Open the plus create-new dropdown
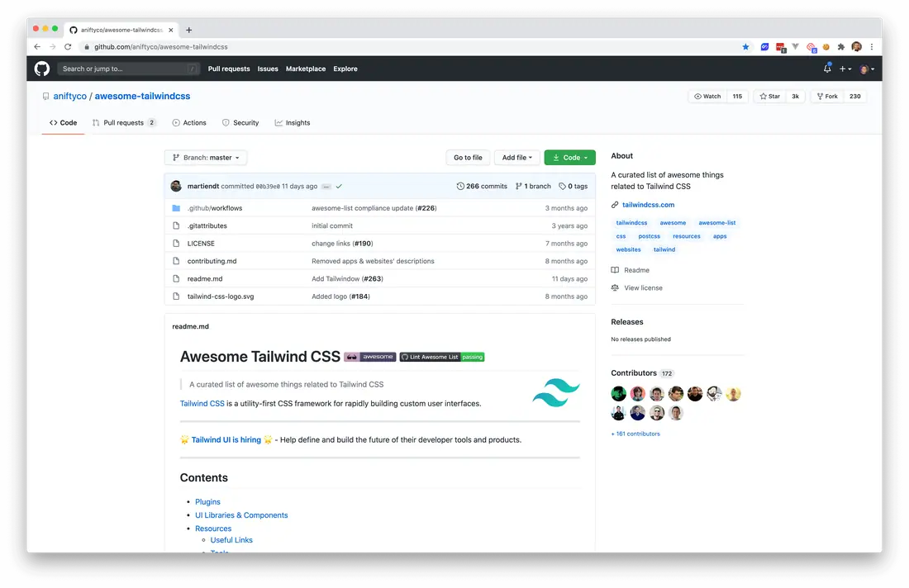The width and height of the screenshot is (909, 588). (846, 69)
